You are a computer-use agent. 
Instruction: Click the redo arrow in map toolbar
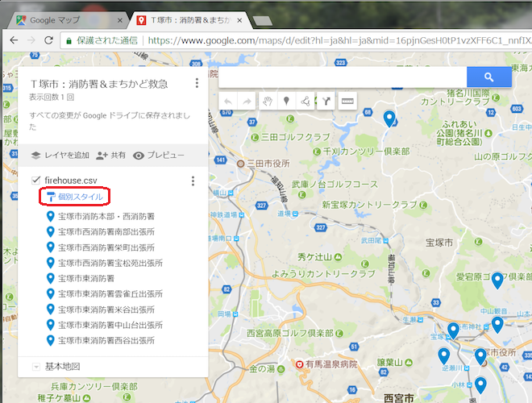(247, 101)
